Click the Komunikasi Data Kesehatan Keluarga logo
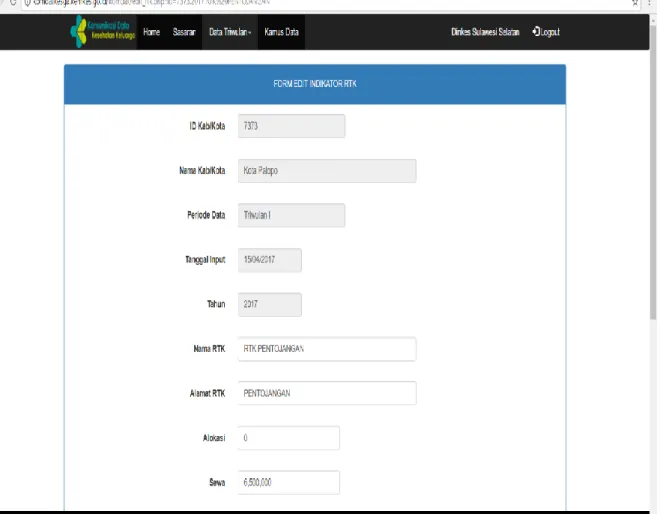The image size is (660, 514). click(x=103, y=32)
